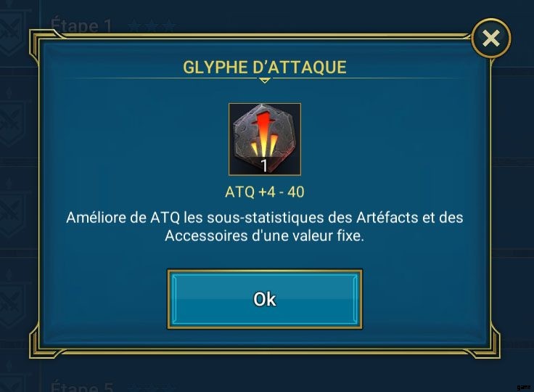Tap the ATQ +4 - 40 stat line
534x392 pixels.
point(265,192)
